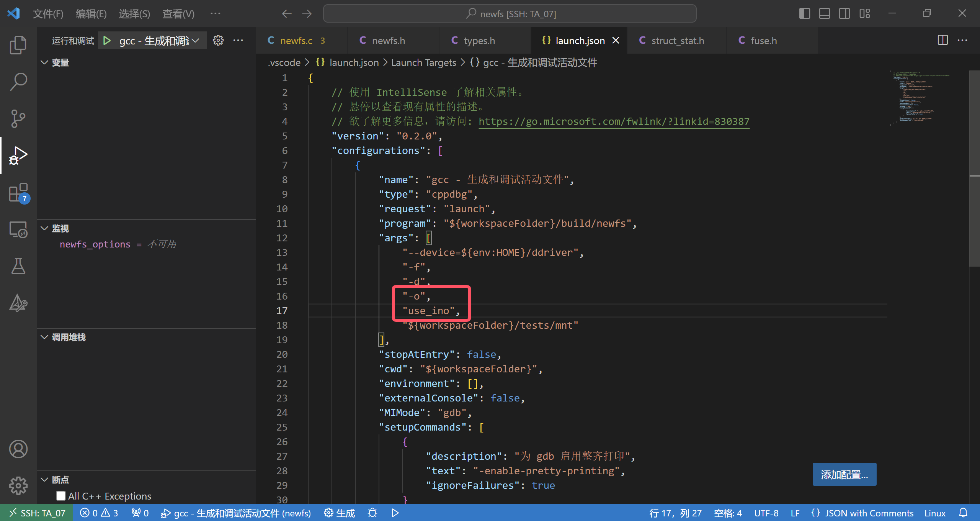The image size is (980, 521).
Task: Collapse the 断点 breakpoints section
Action: 44,480
